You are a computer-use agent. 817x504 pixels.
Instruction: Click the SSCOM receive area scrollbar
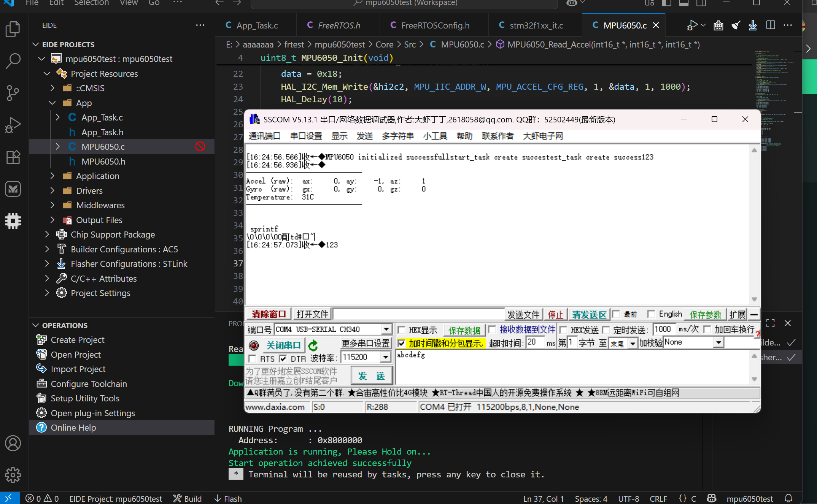[754, 224]
